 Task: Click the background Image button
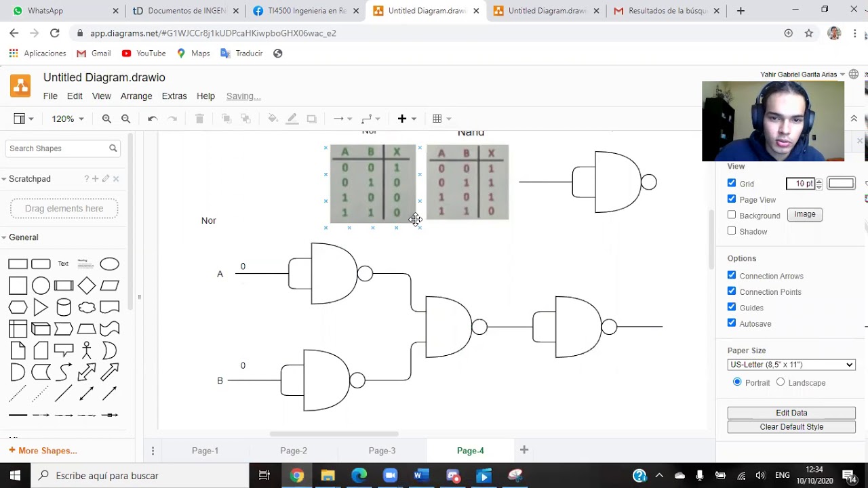coord(805,214)
